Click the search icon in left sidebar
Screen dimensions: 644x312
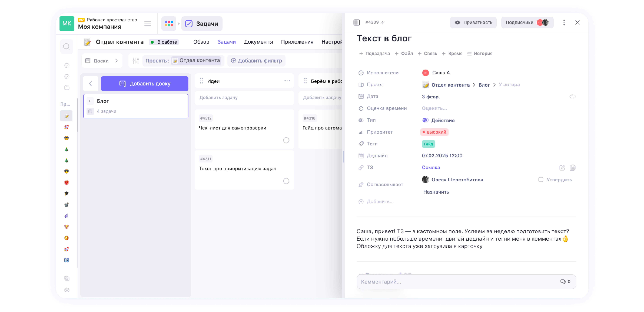tap(66, 47)
